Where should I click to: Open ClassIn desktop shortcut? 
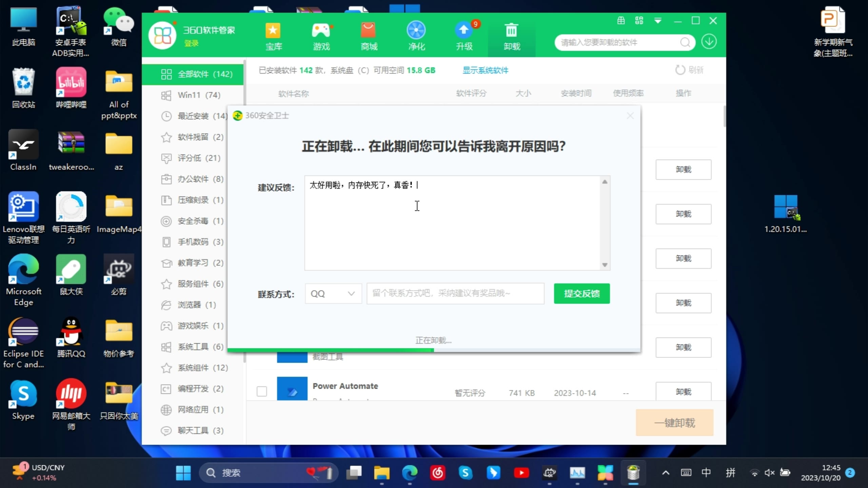(x=23, y=150)
